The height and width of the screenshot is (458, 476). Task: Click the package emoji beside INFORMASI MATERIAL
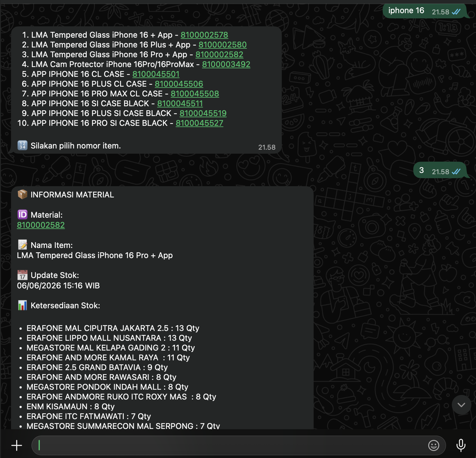[x=22, y=194]
